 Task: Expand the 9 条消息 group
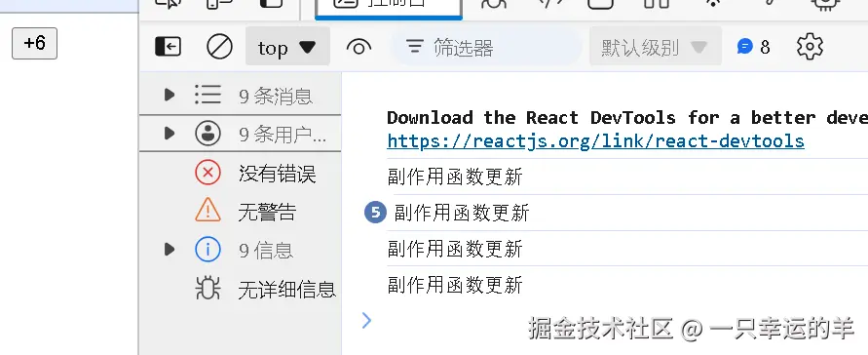(x=170, y=96)
